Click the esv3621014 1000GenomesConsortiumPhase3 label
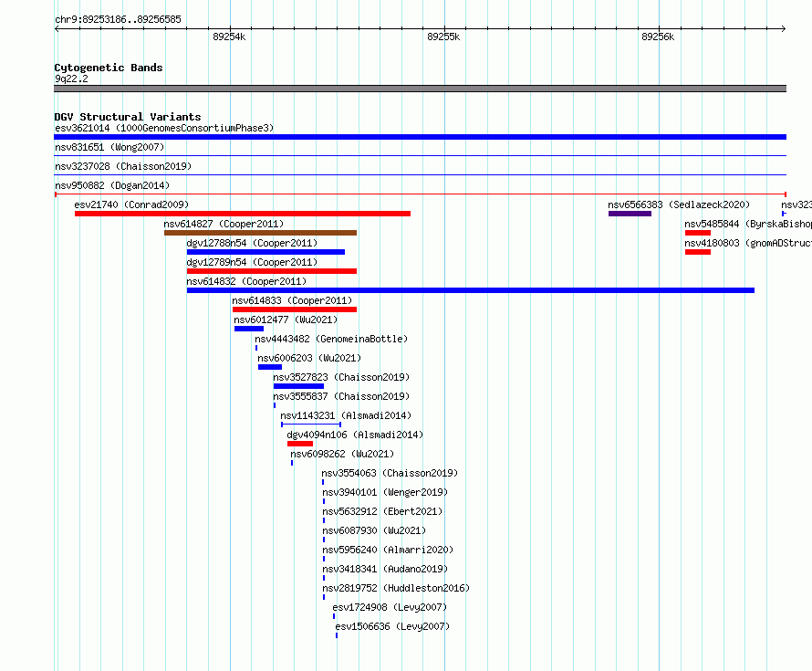 [164, 128]
